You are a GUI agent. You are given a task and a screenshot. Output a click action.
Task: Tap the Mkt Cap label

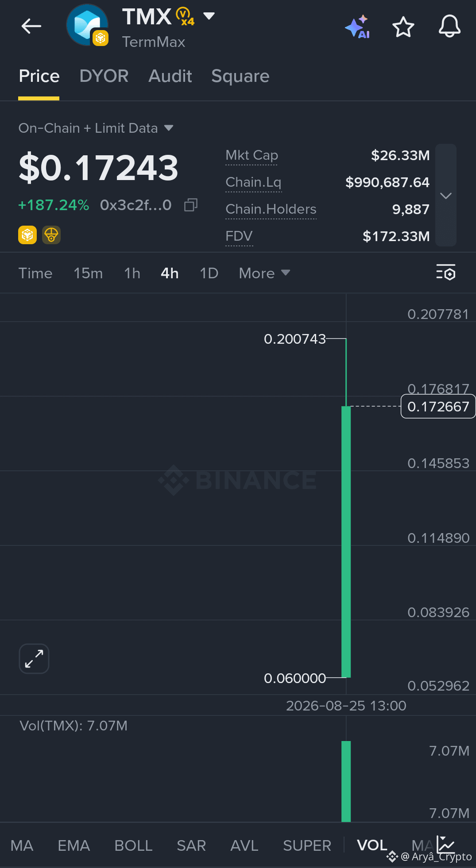[252, 155]
